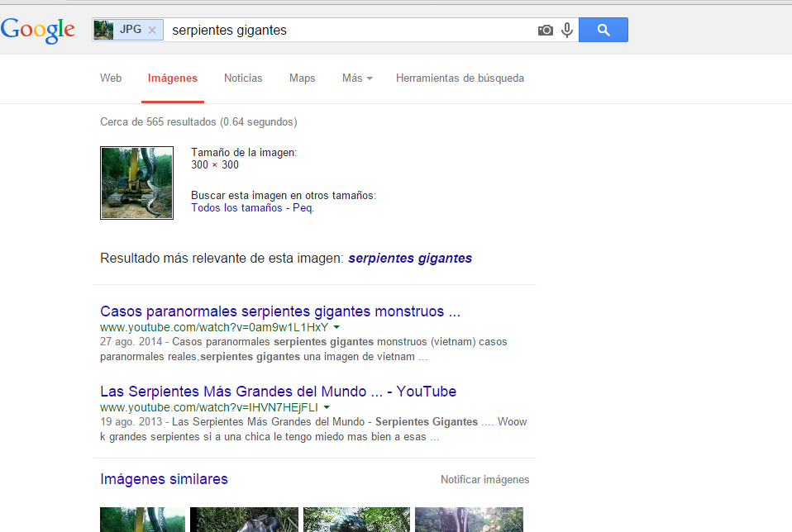Click the '300 × 300' size text
Screen dimensions: 792x532
pyautogui.click(x=215, y=165)
